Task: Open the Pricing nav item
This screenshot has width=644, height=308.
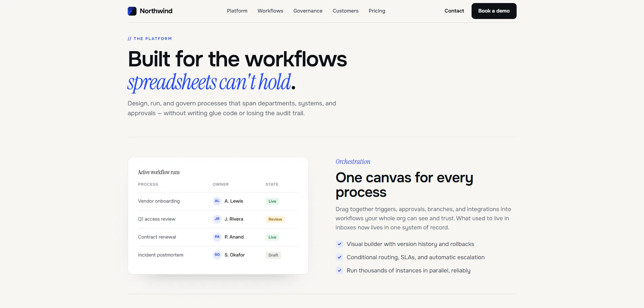Action: [x=377, y=11]
